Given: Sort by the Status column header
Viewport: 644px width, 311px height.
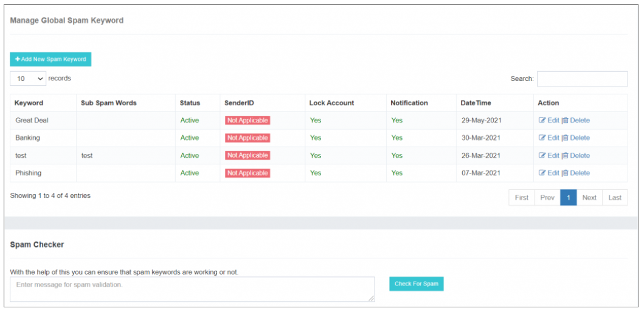Looking at the screenshot, I should point(190,103).
